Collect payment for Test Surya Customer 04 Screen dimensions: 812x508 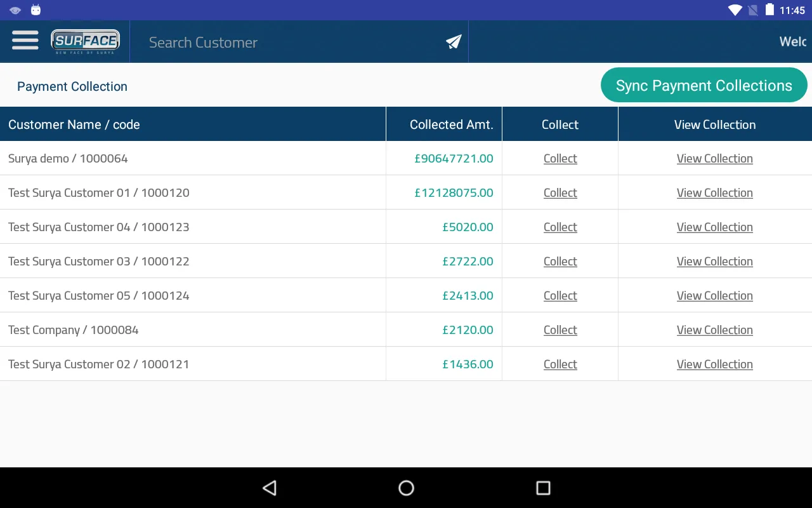(560, 227)
